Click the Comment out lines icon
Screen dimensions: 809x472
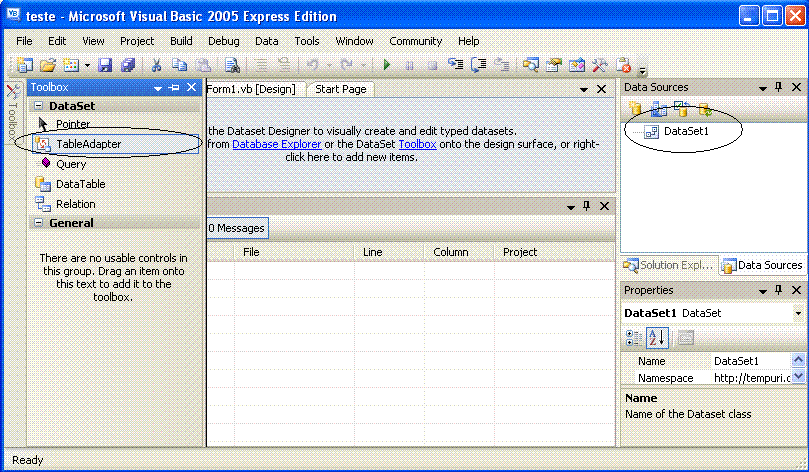coord(262,65)
